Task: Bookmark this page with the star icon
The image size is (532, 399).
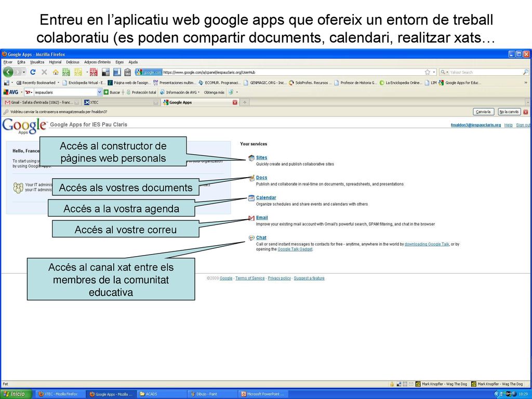Action: (x=428, y=72)
